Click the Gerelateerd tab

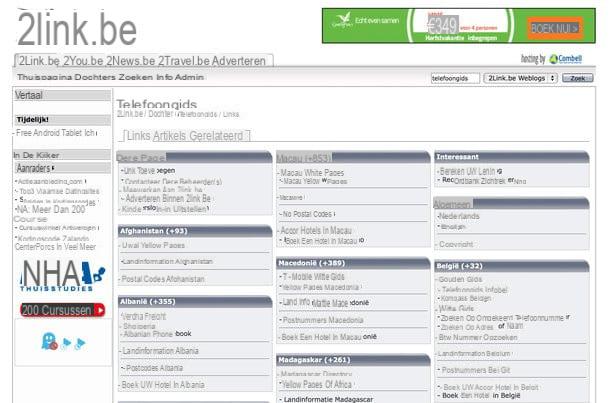point(216,136)
